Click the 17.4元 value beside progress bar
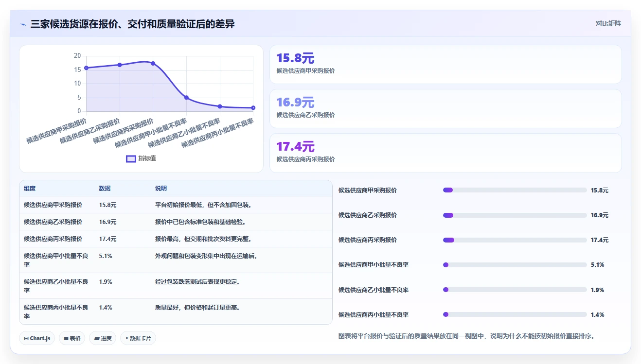This screenshot has height=364, width=641. pyautogui.click(x=600, y=240)
